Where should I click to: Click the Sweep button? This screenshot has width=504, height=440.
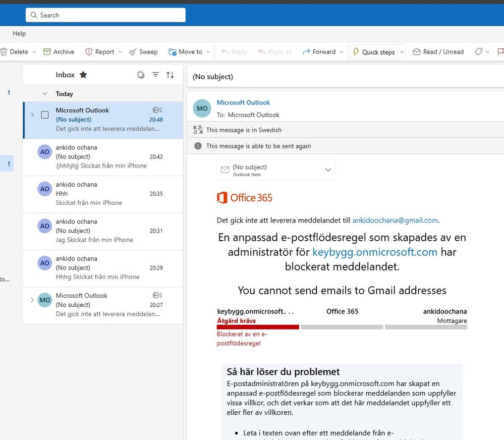143,52
